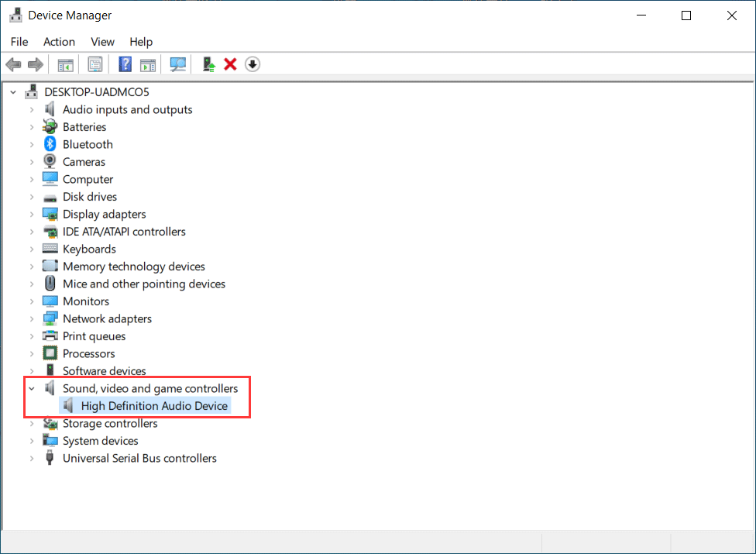The image size is (756, 554).
Task: Select the Memory technology devices label
Action: 133,266
